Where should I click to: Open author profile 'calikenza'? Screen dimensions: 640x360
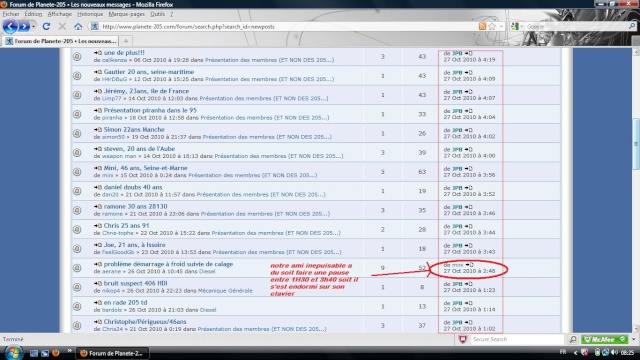[x=114, y=60]
